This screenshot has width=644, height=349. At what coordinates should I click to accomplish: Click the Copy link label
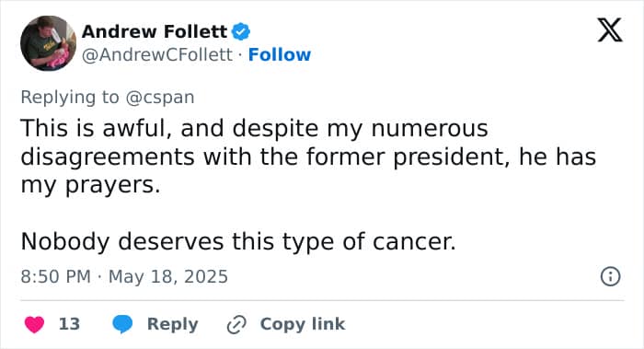tap(303, 324)
